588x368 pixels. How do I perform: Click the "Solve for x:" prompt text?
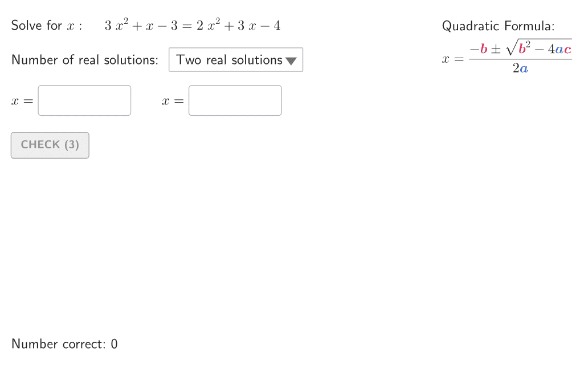click(x=47, y=26)
